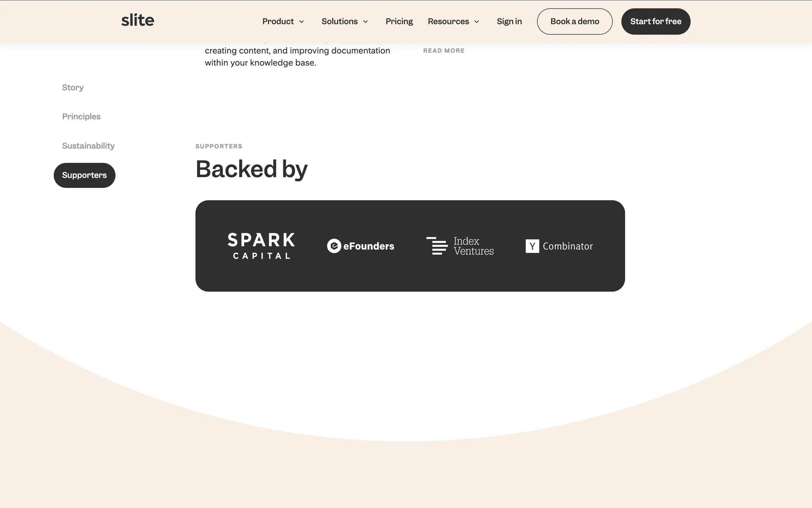Viewport: 812px width, 508px height.
Task: Click the Index Ventures striped logo icon
Action: point(437,246)
